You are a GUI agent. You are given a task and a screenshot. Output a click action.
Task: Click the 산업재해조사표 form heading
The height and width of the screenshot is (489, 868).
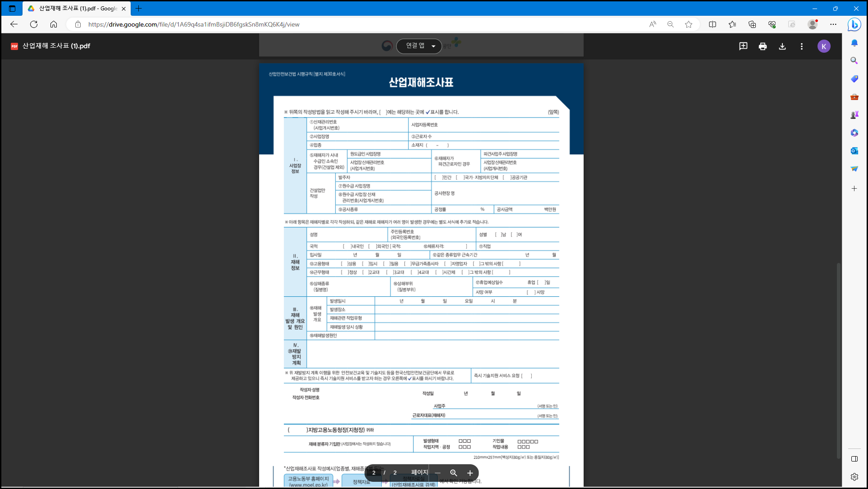tap(421, 82)
